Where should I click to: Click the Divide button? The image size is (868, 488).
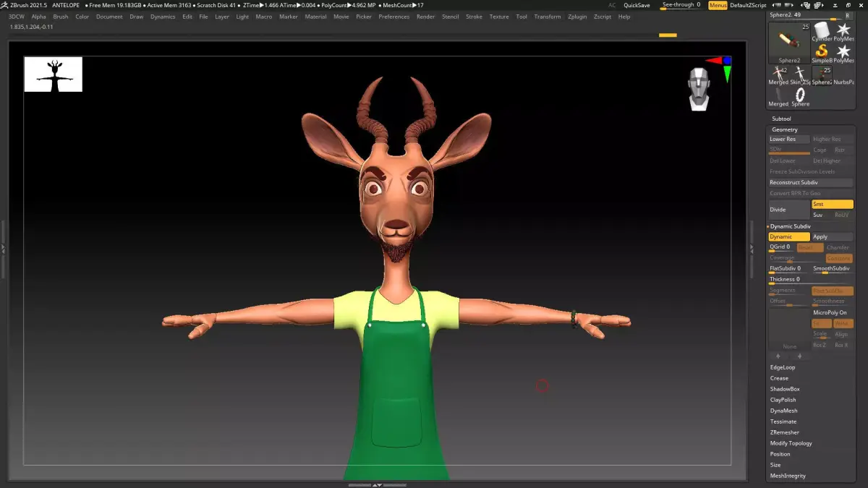pos(789,210)
